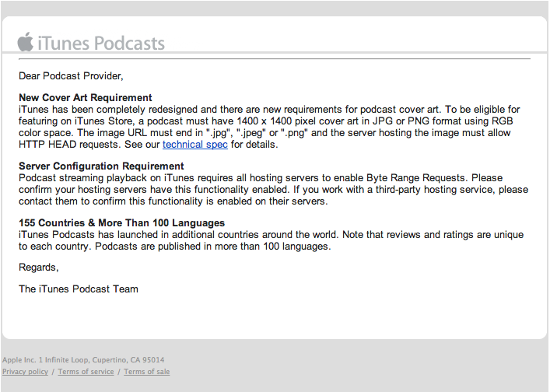
Task: Open the Privacy policy footer link
Action: [25, 372]
